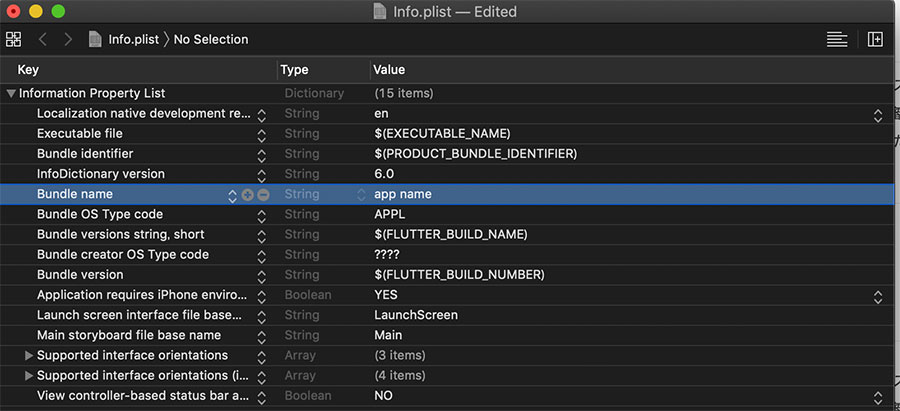Open the 'en' localization value dropdown
The height and width of the screenshot is (411, 900).
878,114
